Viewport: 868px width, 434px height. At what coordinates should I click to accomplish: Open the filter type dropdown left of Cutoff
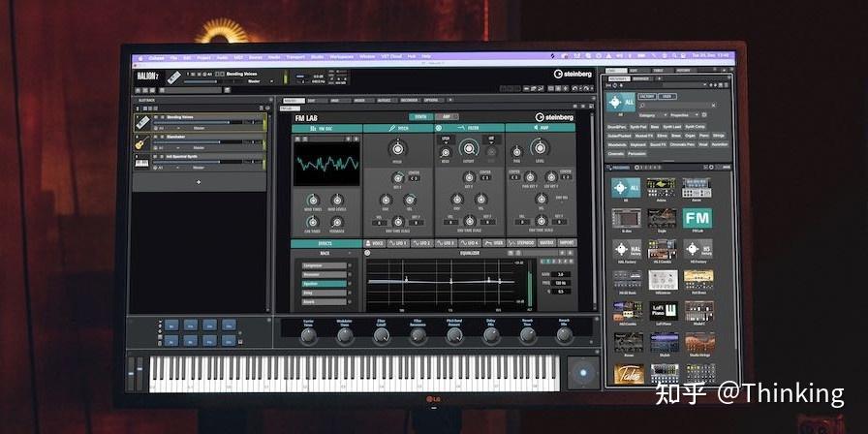(445, 139)
